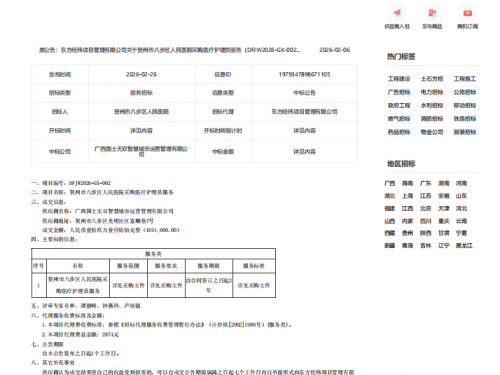Click the 云南 region link

[462, 221]
